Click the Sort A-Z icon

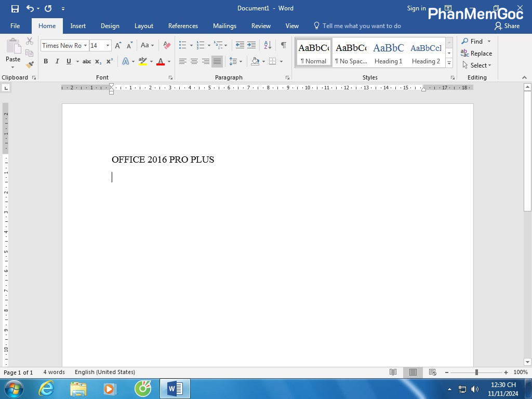click(x=267, y=46)
